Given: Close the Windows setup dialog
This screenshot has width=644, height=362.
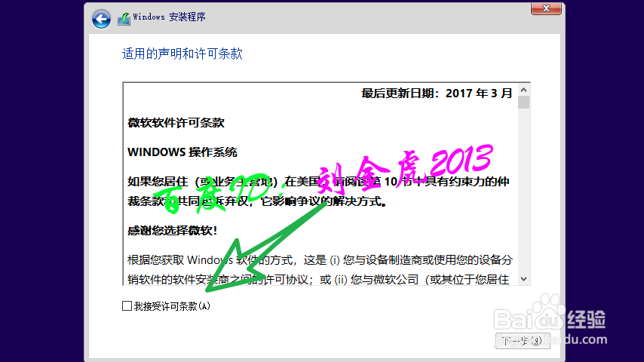Looking at the screenshot, I should pyautogui.click(x=546, y=8).
